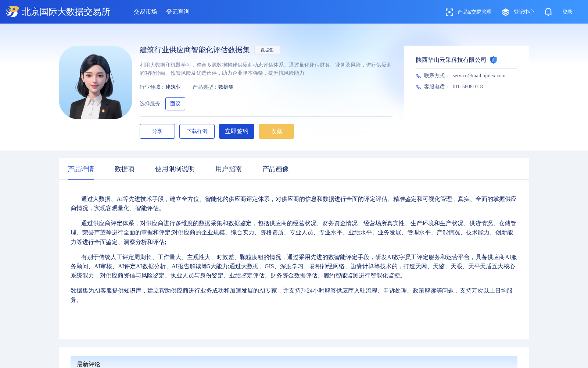Switch to the 产品画像 tab
Image resolution: width=588 pixels, height=368 pixels.
click(x=276, y=169)
